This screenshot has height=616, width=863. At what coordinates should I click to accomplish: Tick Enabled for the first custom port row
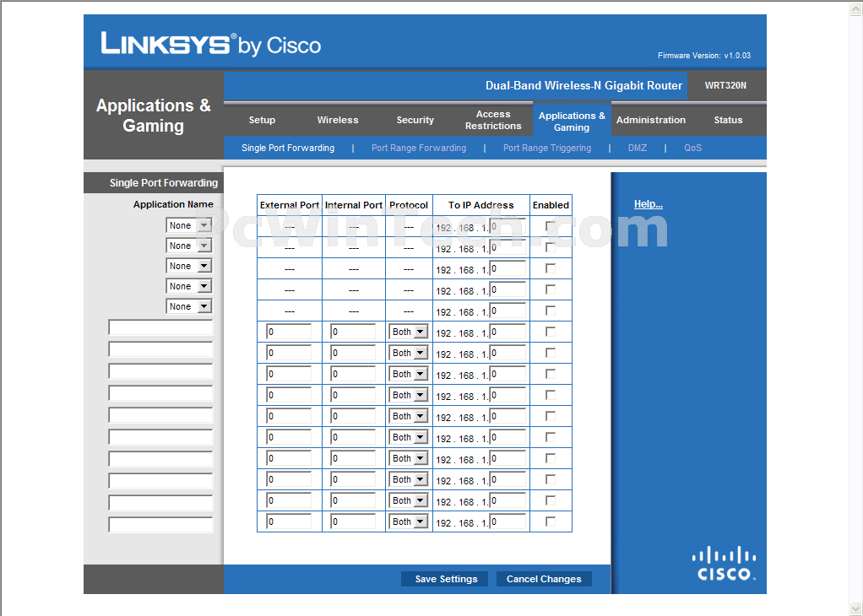[551, 332]
